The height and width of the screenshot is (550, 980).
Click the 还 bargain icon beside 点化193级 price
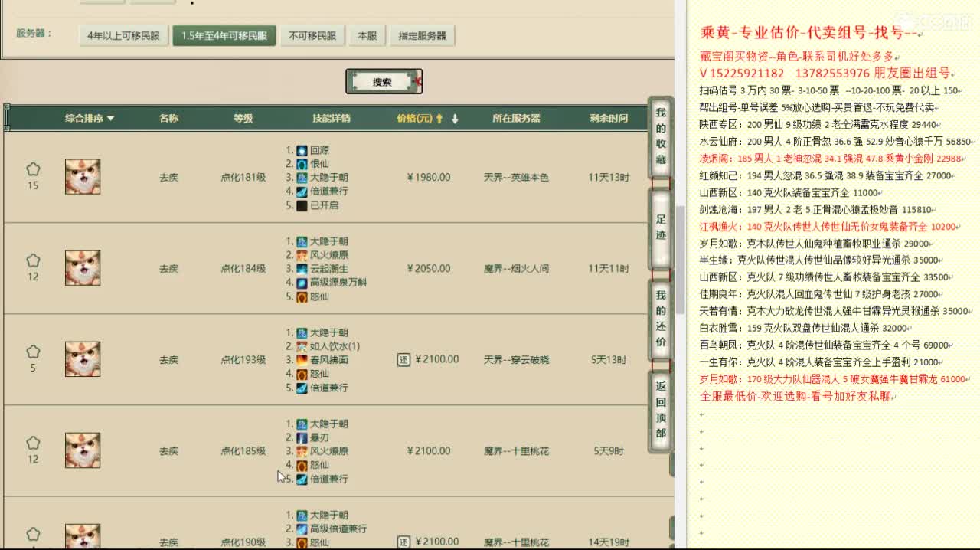click(404, 359)
